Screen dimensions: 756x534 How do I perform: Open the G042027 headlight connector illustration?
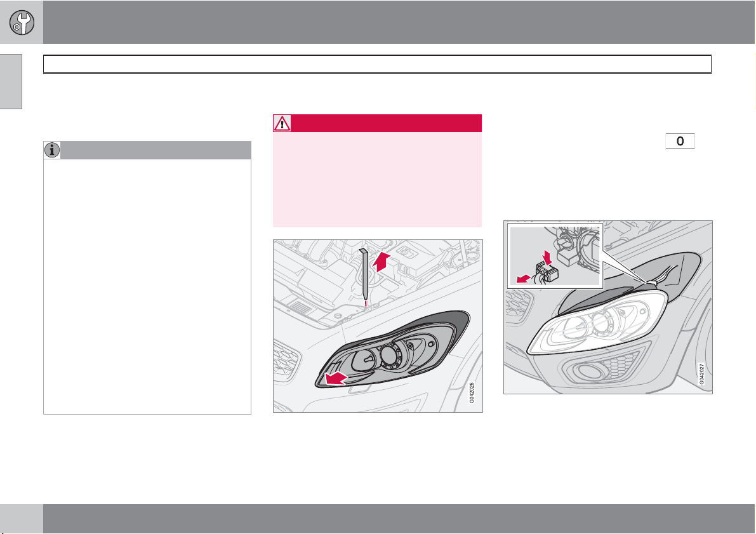point(608,307)
